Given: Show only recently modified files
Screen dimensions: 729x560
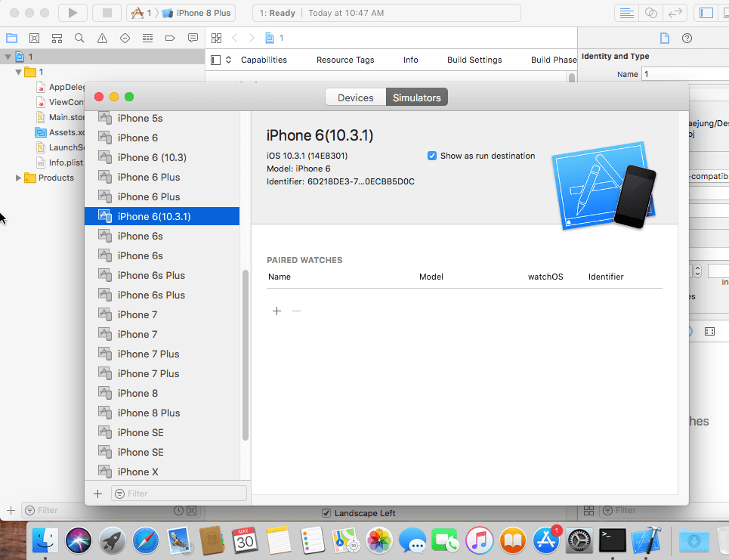Looking at the screenshot, I should coord(178,510).
